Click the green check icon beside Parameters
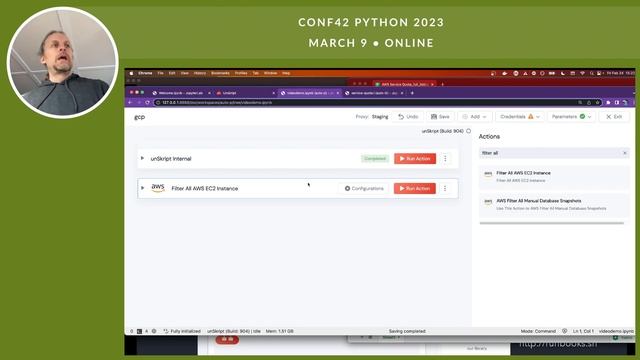 pyautogui.click(x=582, y=117)
